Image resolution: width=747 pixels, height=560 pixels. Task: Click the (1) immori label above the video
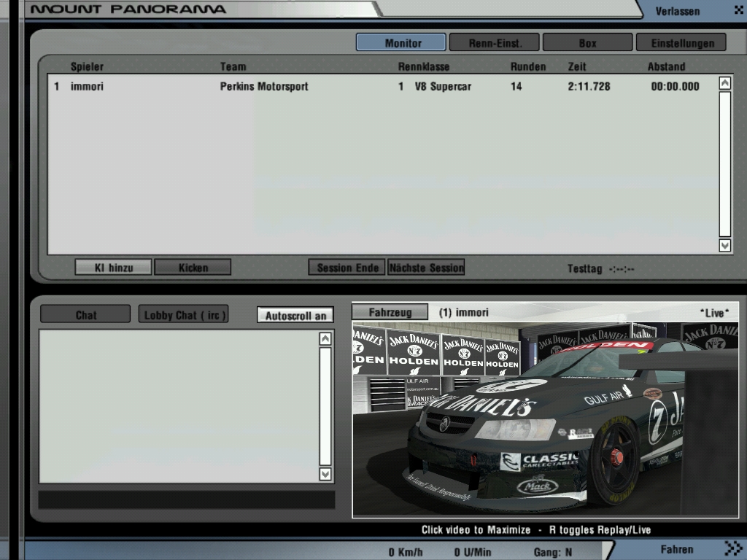(463, 312)
